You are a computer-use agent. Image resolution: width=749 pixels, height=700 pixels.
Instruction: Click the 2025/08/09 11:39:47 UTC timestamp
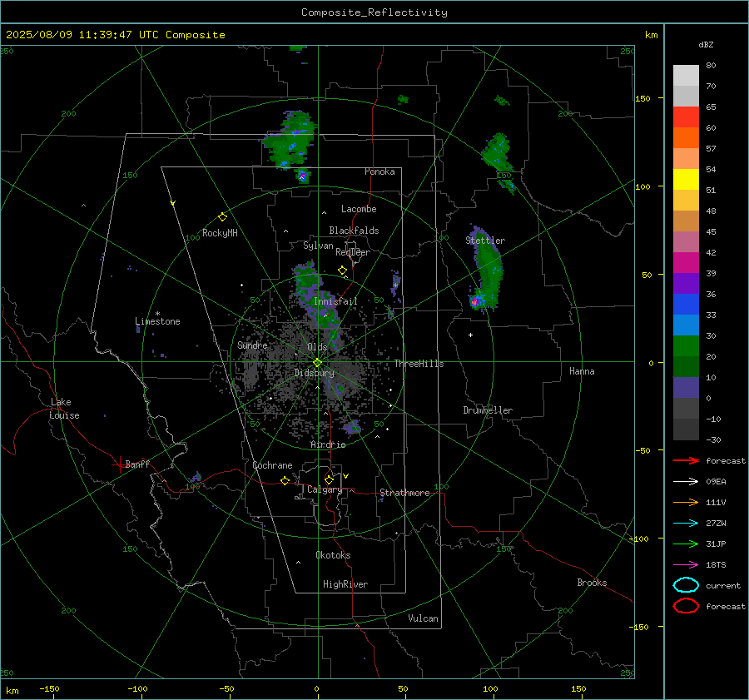pos(115,35)
